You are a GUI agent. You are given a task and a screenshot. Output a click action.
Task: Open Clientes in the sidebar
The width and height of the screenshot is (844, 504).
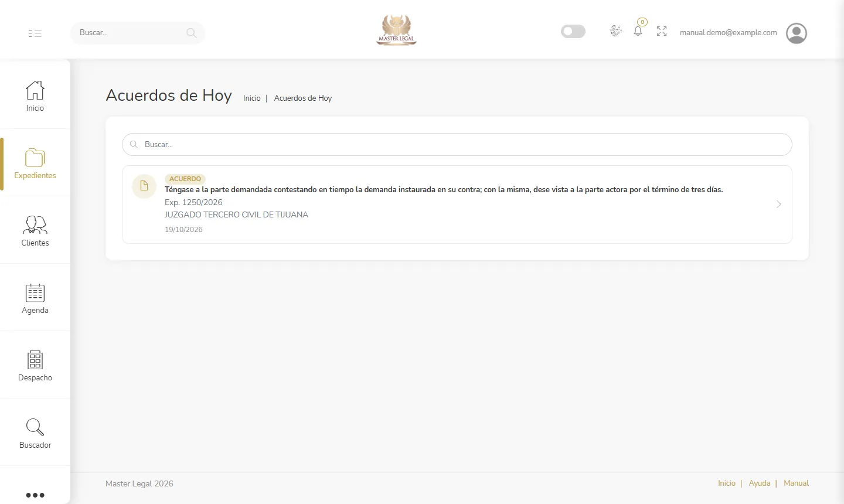(35, 231)
